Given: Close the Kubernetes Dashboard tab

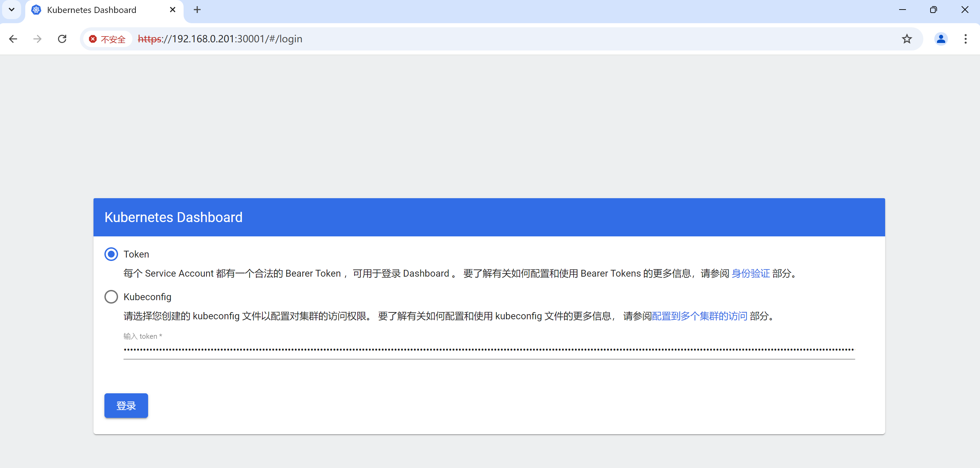Looking at the screenshot, I should point(173,10).
